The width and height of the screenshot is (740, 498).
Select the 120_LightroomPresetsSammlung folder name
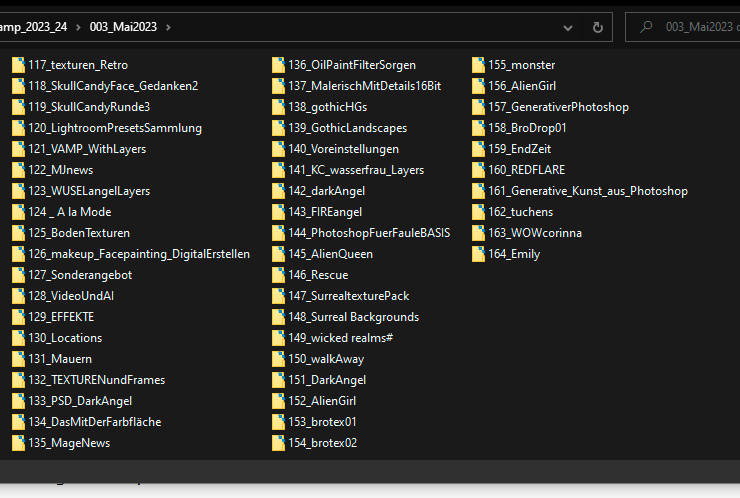click(x=115, y=128)
